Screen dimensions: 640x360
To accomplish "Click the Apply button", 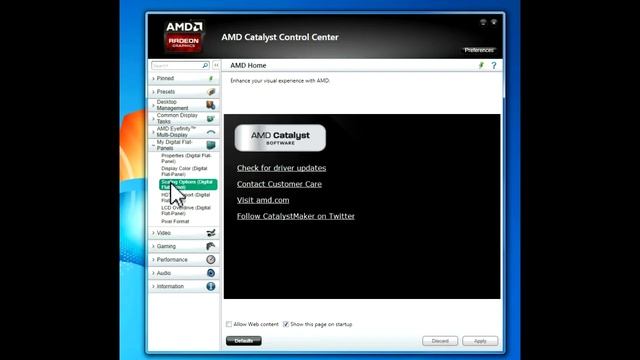I will 480,341.
